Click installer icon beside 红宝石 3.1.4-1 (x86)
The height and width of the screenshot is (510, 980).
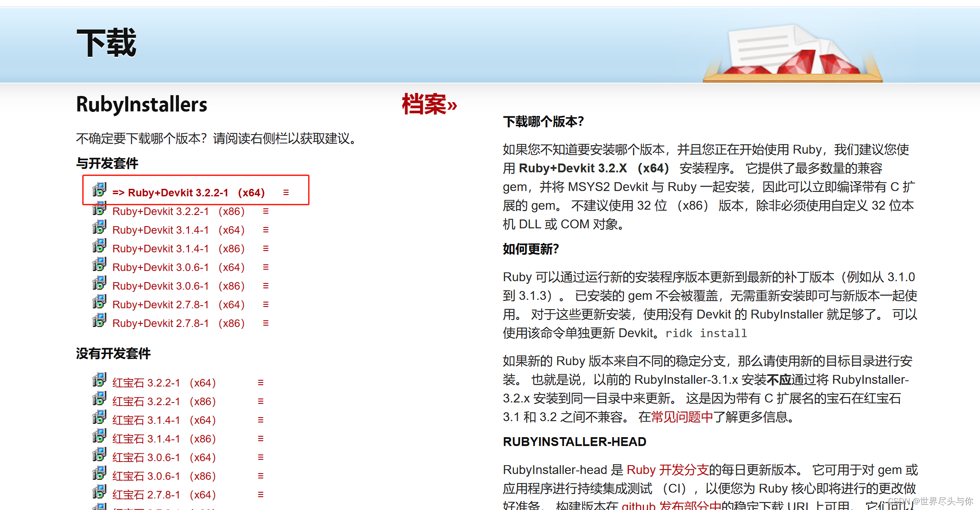[x=99, y=436]
